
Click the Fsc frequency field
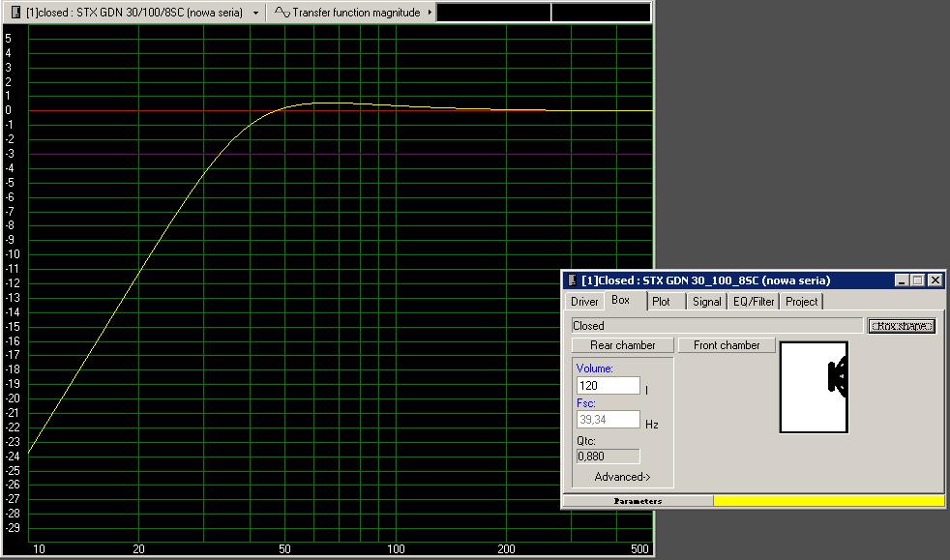point(608,420)
